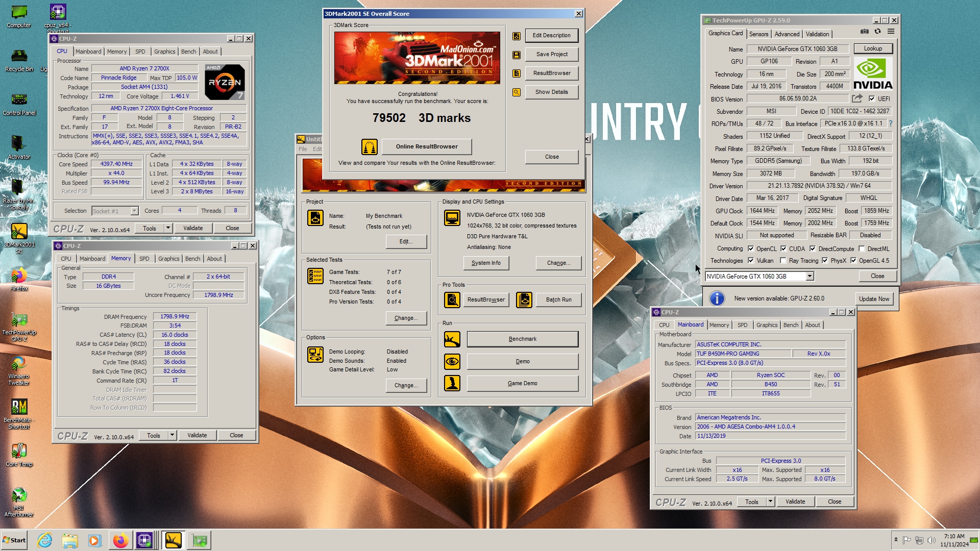Toggle OpenCL checkbox in GPU-Z
Screen dimensions: 980x551
click(751, 249)
